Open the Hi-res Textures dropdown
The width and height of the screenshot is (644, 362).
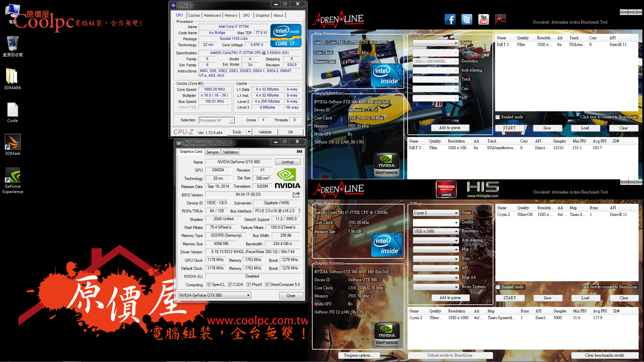pyautogui.click(x=436, y=287)
